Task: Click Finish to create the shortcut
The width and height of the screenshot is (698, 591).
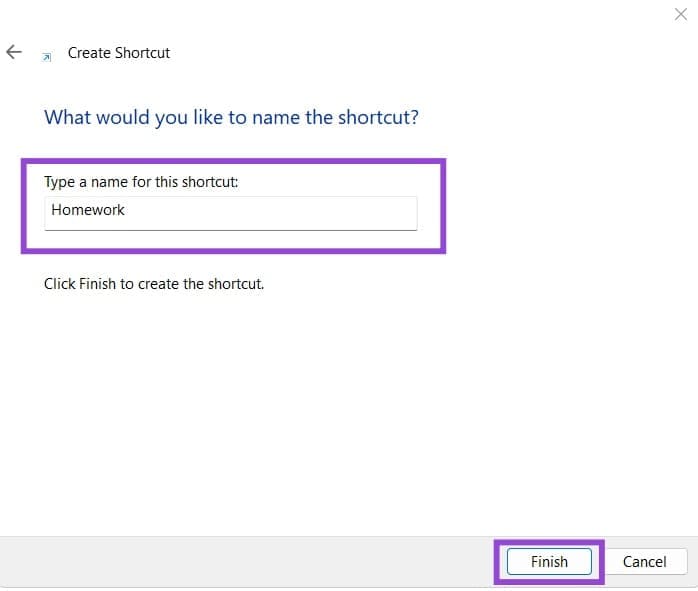Action: point(549,562)
